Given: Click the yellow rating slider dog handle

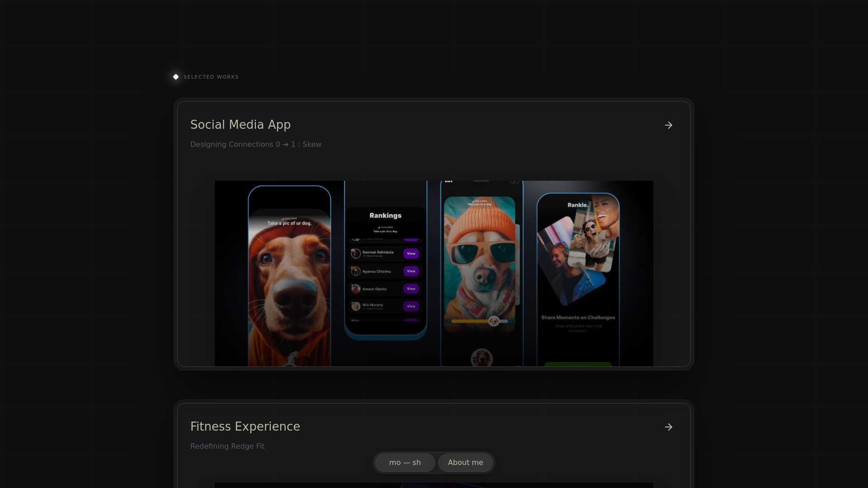Looking at the screenshot, I should pyautogui.click(x=494, y=321).
